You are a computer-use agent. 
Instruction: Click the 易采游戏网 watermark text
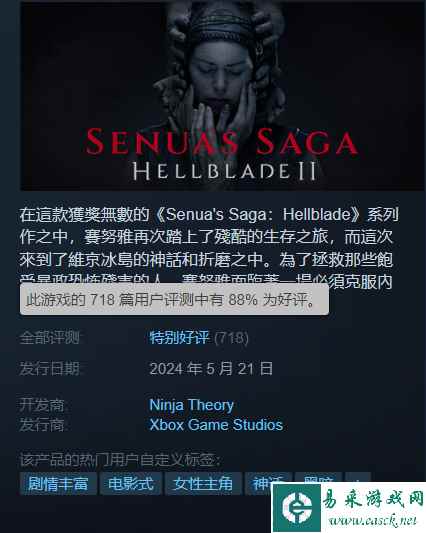point(373,500)
